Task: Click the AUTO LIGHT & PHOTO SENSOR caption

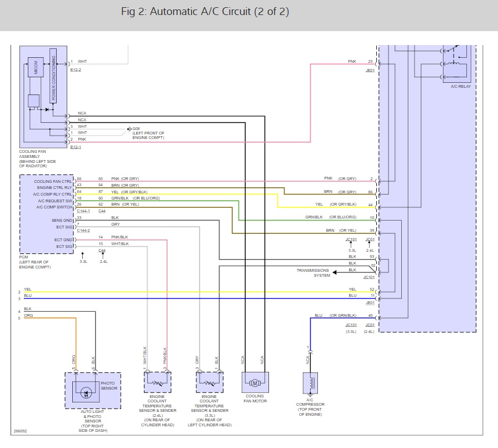Action: tap(93, 421)
